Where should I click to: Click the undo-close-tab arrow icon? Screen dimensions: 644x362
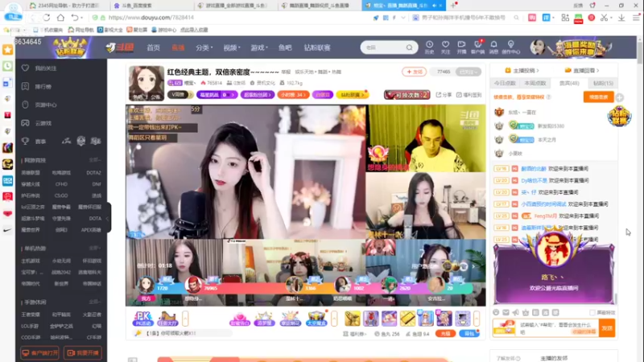[x=74, y=18]
